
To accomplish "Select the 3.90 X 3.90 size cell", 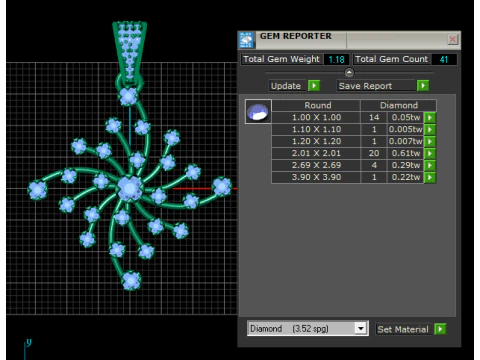I will tap(316, 177).
